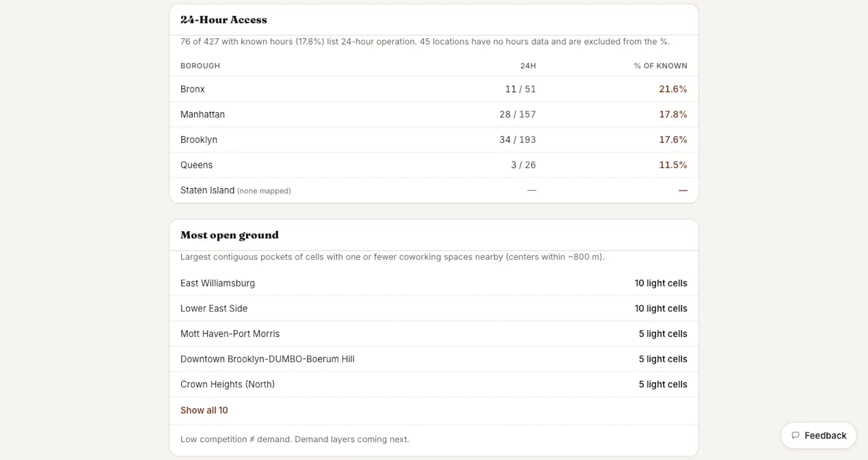The width and height of the screenshot is (868, 460).
Task: Select the Brooklyn borough row
Action: 434,139
